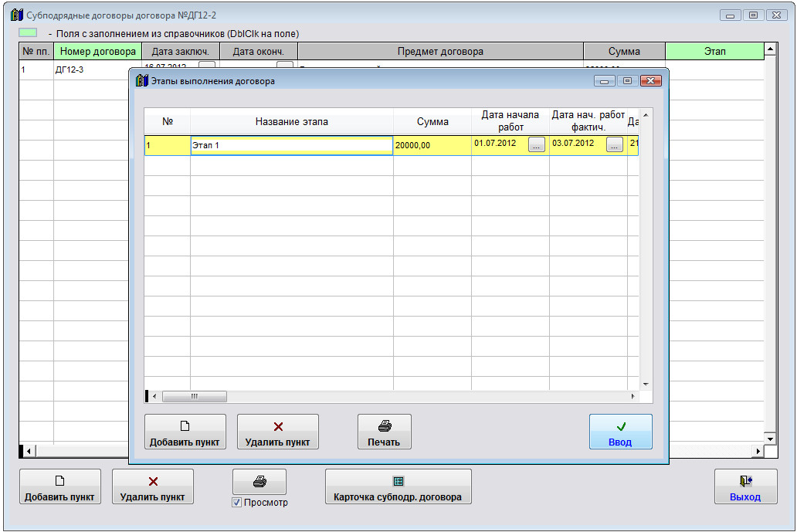
Task: Click the dialog grid scroll-down arrow
Action: 646,385
